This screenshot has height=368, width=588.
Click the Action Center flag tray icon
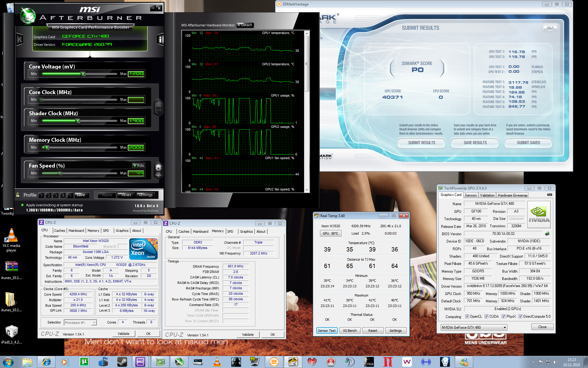coord(541,362)
